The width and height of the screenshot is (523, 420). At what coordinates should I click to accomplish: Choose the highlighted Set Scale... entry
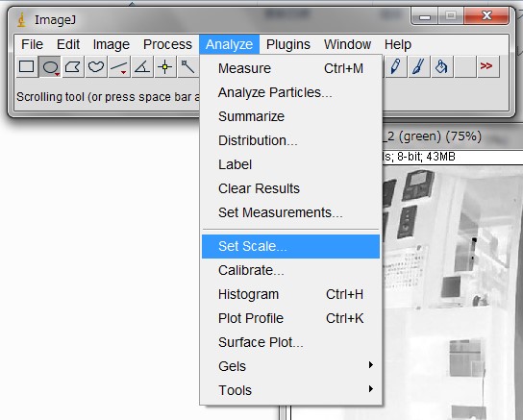coord(291,246)
